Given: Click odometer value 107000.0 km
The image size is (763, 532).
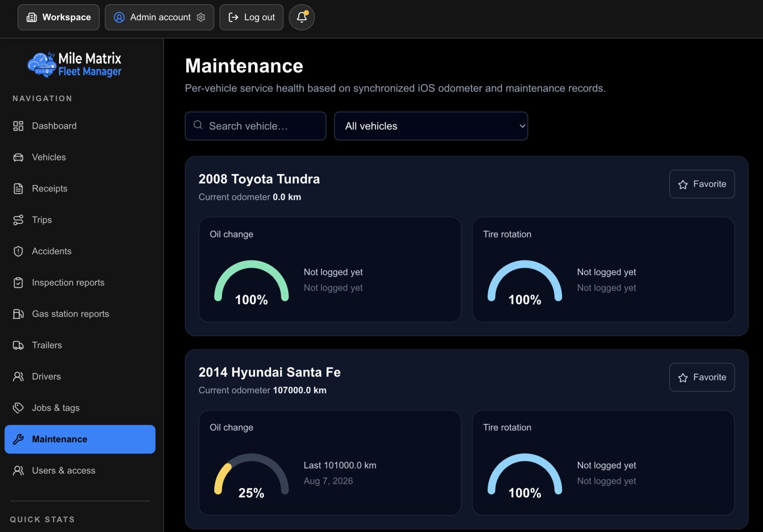Looking at the screenshot, I should click(299, 390).
